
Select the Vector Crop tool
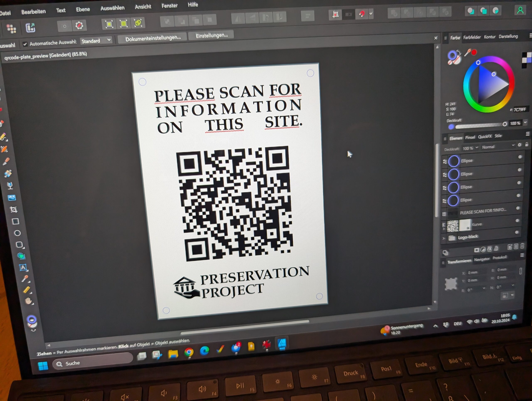tap(14, 210)
